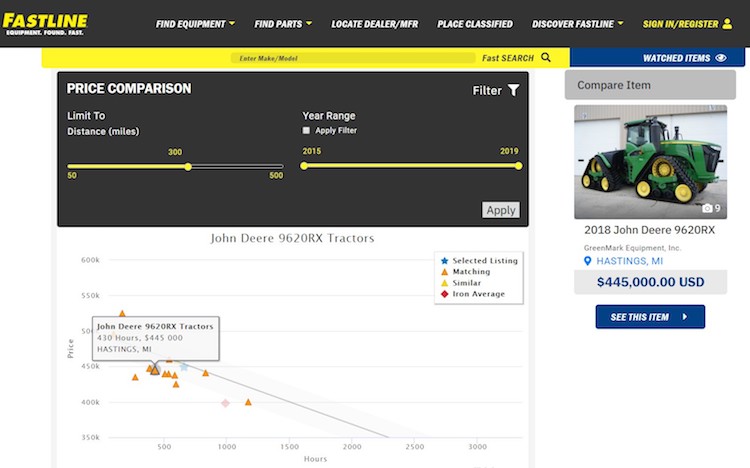Click the camera photo count icon
The height and width of the screenshot is (468, 750).
pos(707,208)
